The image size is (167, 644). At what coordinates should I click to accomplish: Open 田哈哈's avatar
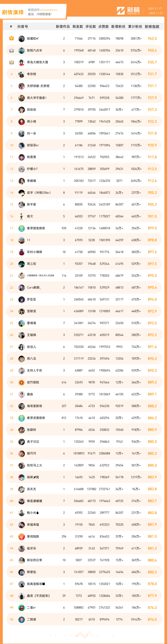click(x=21, y=110)
